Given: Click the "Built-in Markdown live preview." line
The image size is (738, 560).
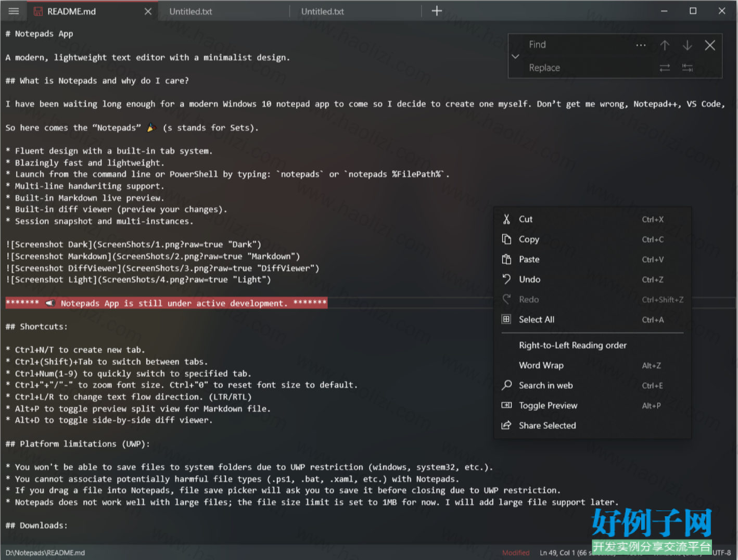Looking at the screenshot, I should [x=85, y=198].
